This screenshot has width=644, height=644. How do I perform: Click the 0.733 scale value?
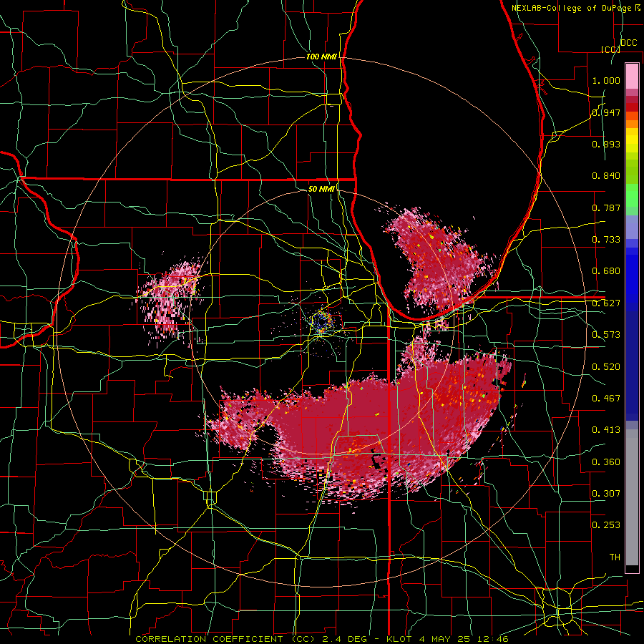pyautogui.click(x=606, y=240)
